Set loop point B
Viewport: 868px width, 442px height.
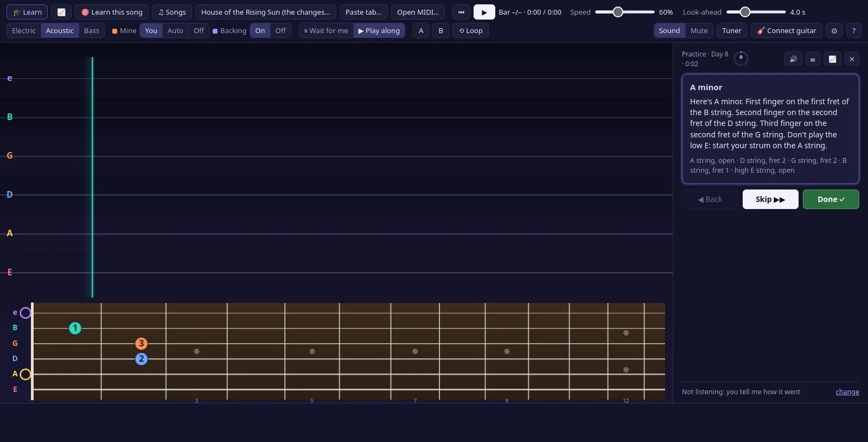pyautogui.click(x=441, y=31)
